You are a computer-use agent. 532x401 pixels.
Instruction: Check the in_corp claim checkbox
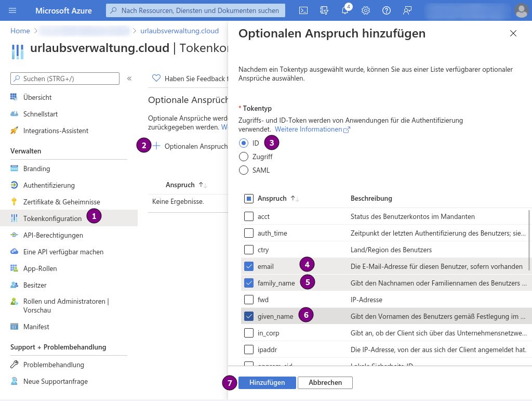[x=249, y=333]
